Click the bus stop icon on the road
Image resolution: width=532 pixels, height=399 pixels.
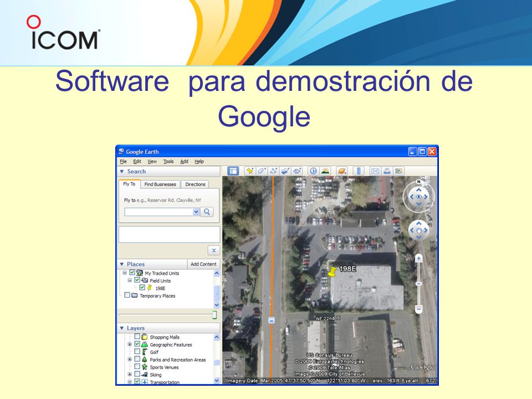(272, 320)
